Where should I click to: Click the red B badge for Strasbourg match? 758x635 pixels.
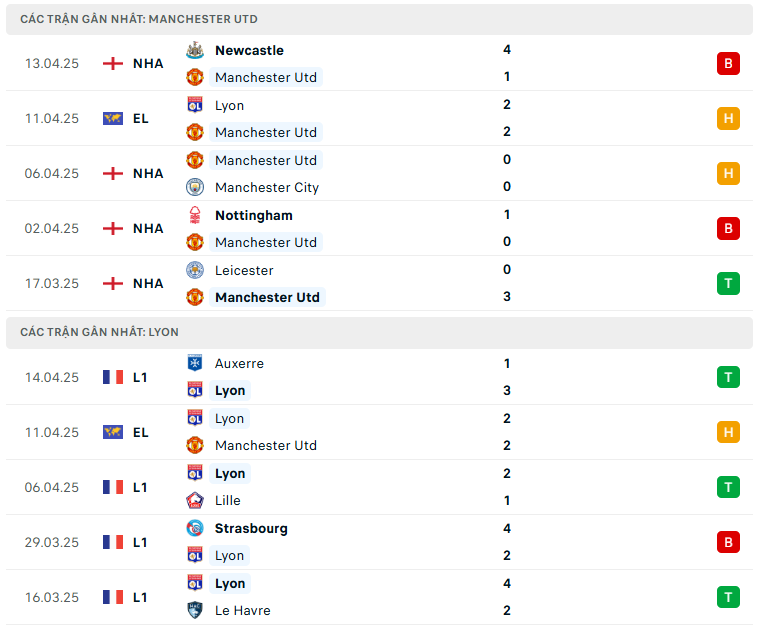728,542
